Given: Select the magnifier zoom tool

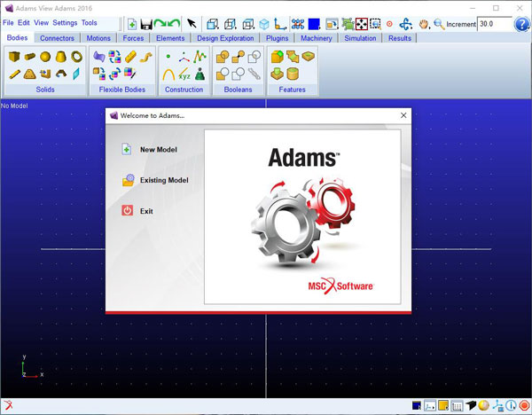Looking at the screenshot, I should (x=439, y=24).
